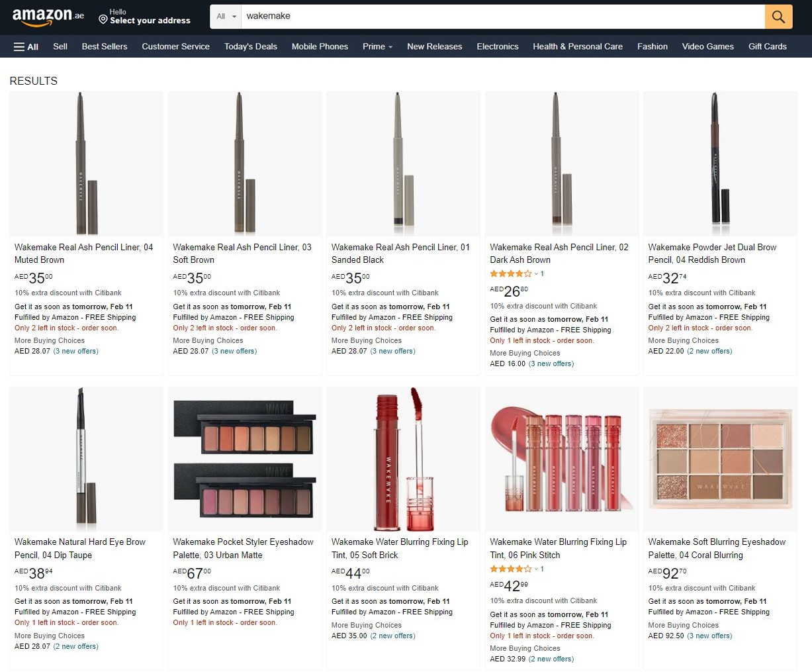Click the location pin address selector
Viewport: 812px width, 672px height.
point(144,17)
